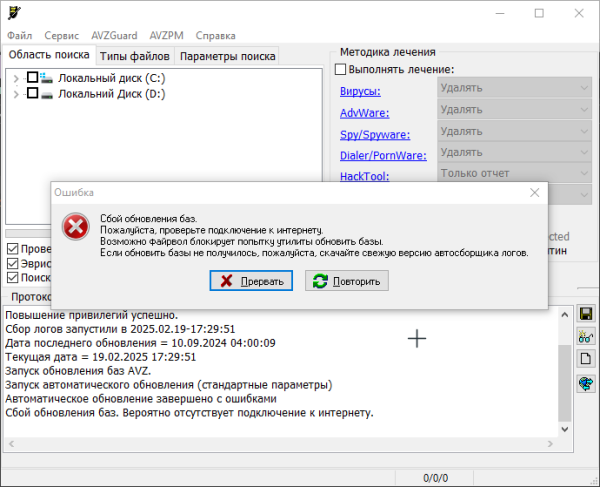Click the log line starting 'Текущая дата'
Screen dimensions: 600x487
point(100,357)
